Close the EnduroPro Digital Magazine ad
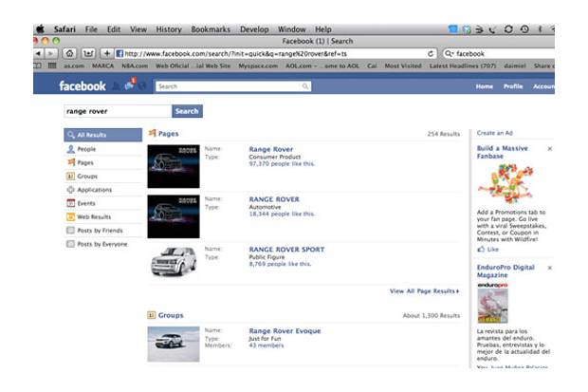This screenshot has width=588, height=392. tap(550, 268)
